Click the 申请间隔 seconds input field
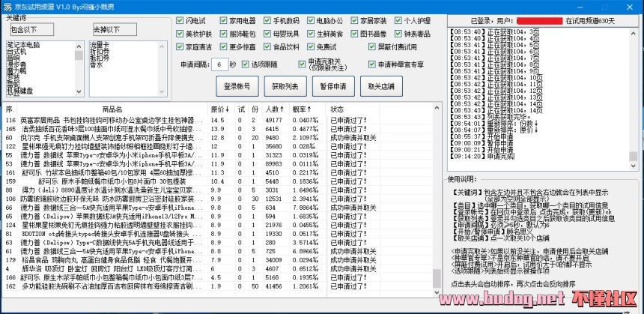The height and width of the screenshot is (314, 644). tap(219, 64)
